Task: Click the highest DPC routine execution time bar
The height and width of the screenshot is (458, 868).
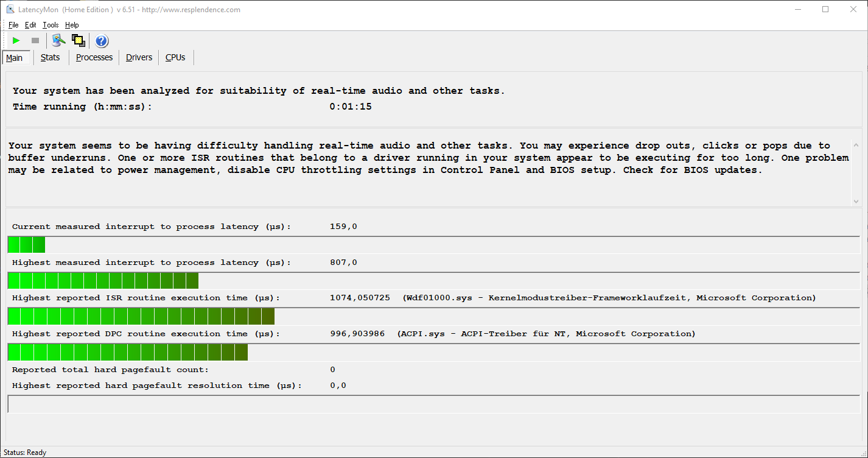Action: [128, 353]
